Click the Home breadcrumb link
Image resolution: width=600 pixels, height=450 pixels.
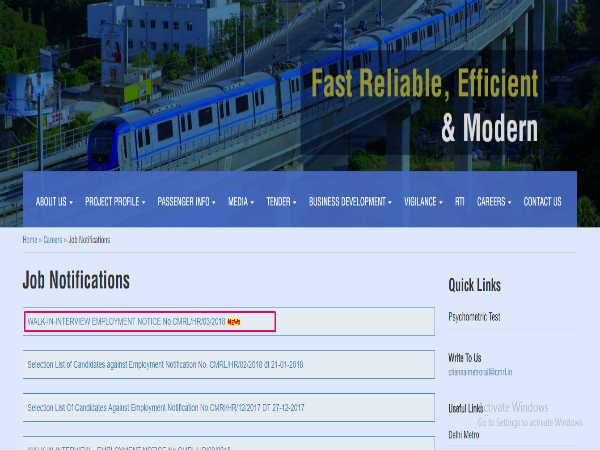coord(29,240)
